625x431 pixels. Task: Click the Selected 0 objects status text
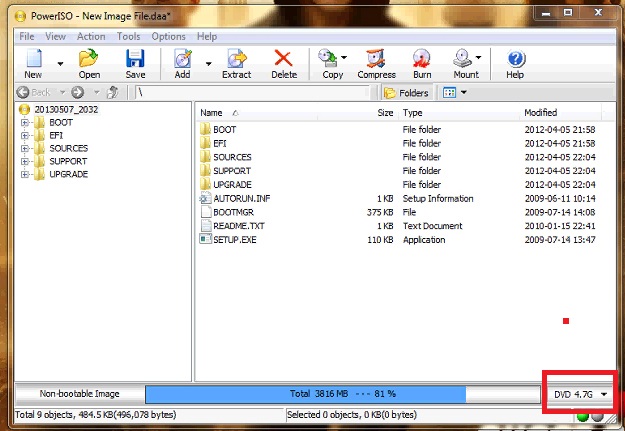point(352,415)
